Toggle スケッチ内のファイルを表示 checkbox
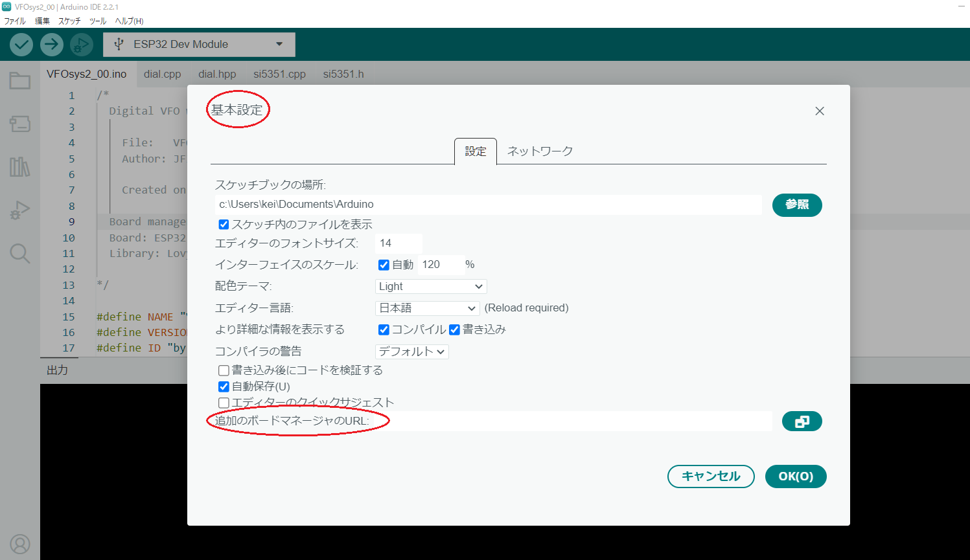Image resolution: width=970 pixels, height=560 pixels. (x=224, y=225)
